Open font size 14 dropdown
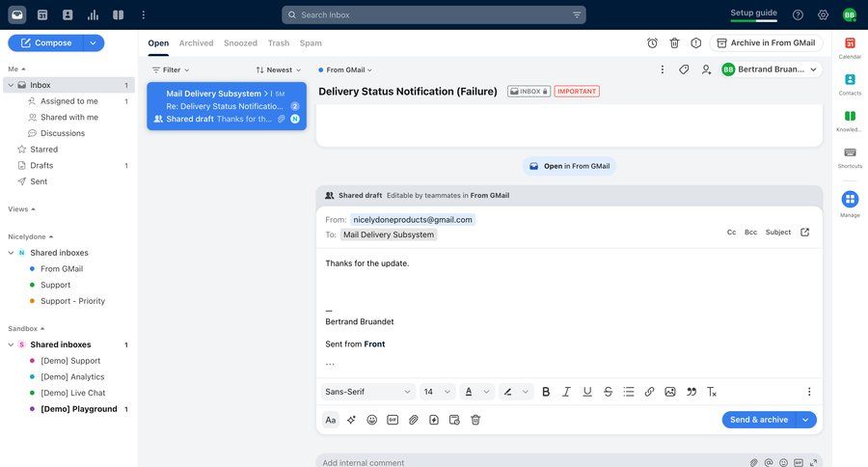This screenshot has height=467, width=868. (x=437, y=392)
